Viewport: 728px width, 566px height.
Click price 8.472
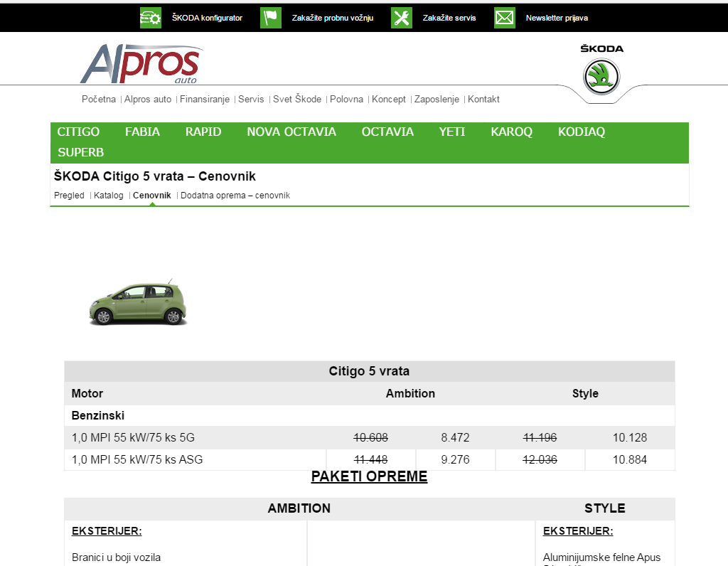coord(456,437)
